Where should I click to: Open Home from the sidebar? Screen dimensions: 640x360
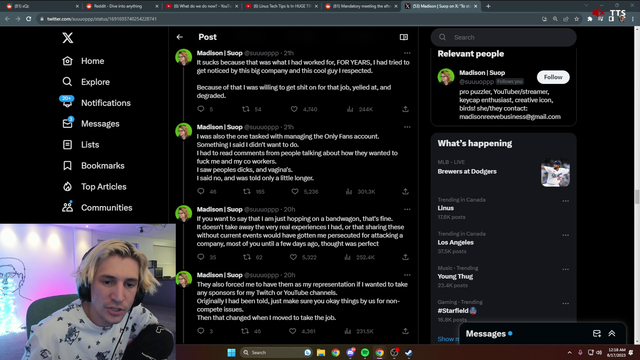point(83,61)
